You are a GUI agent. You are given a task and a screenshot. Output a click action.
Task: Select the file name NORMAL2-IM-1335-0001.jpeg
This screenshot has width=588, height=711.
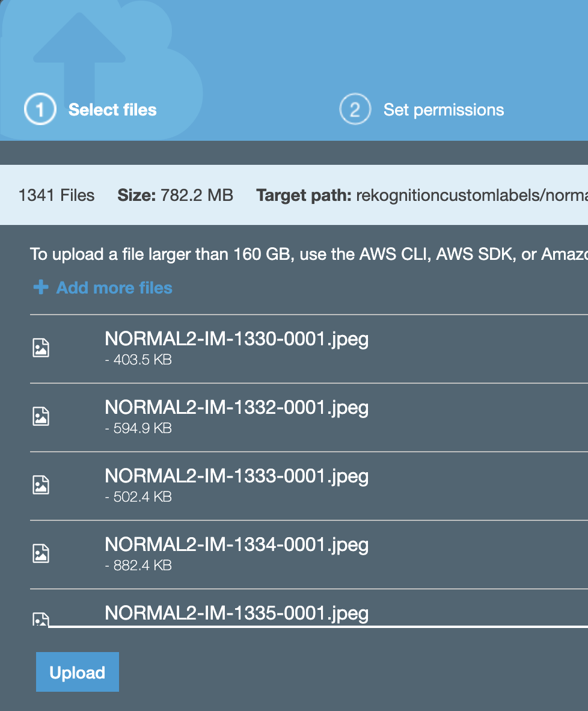(x=236, y=613)
